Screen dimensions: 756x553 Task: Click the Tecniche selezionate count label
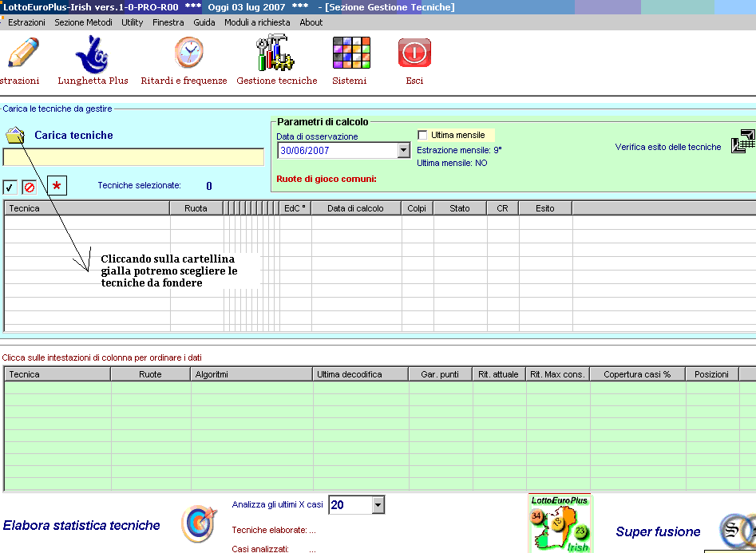coord(140,185)
